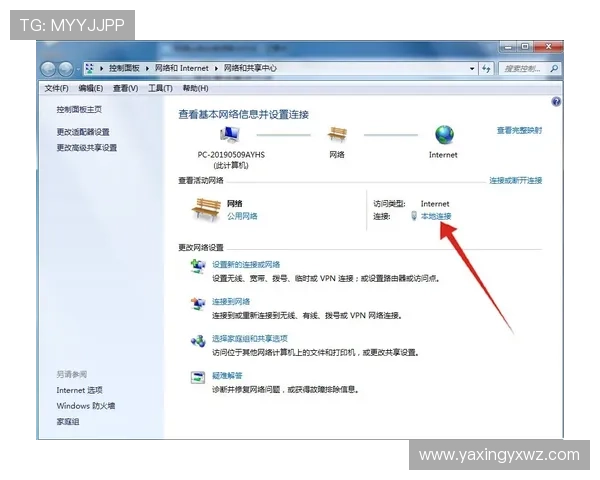Open the 查看(V) menu

tap(125, 88)
